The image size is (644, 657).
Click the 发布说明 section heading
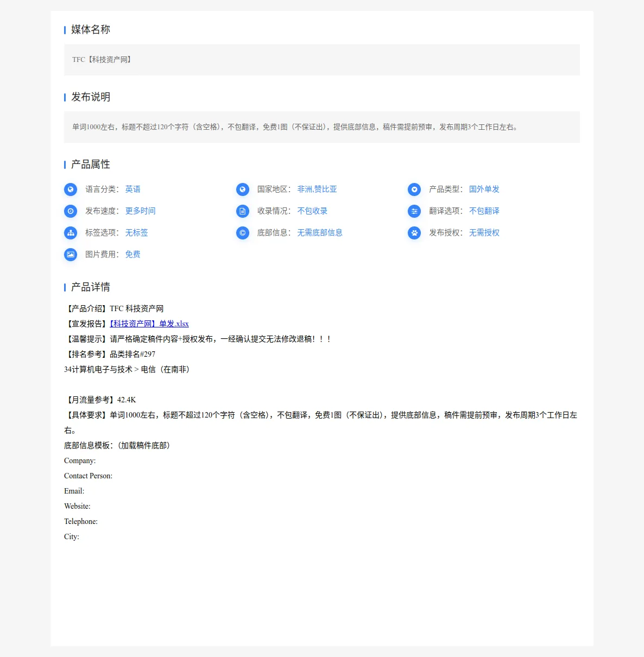pyautogui.click(x=91, y=97)
